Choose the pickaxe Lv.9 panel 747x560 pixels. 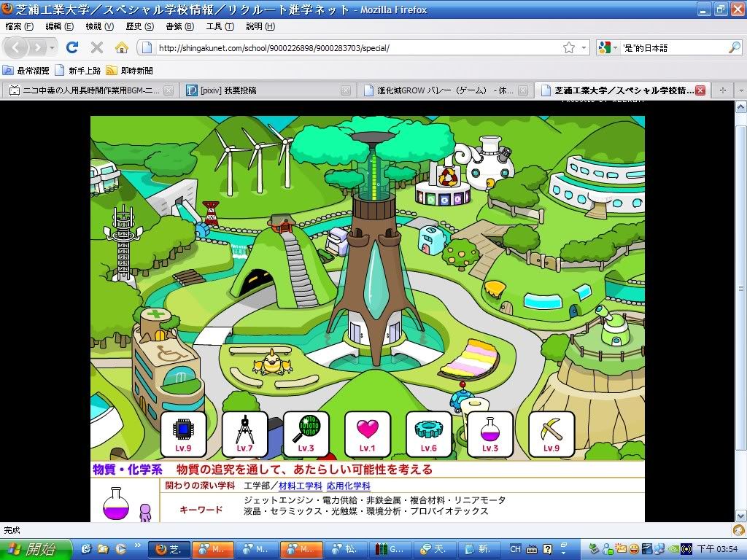point(551,435)
